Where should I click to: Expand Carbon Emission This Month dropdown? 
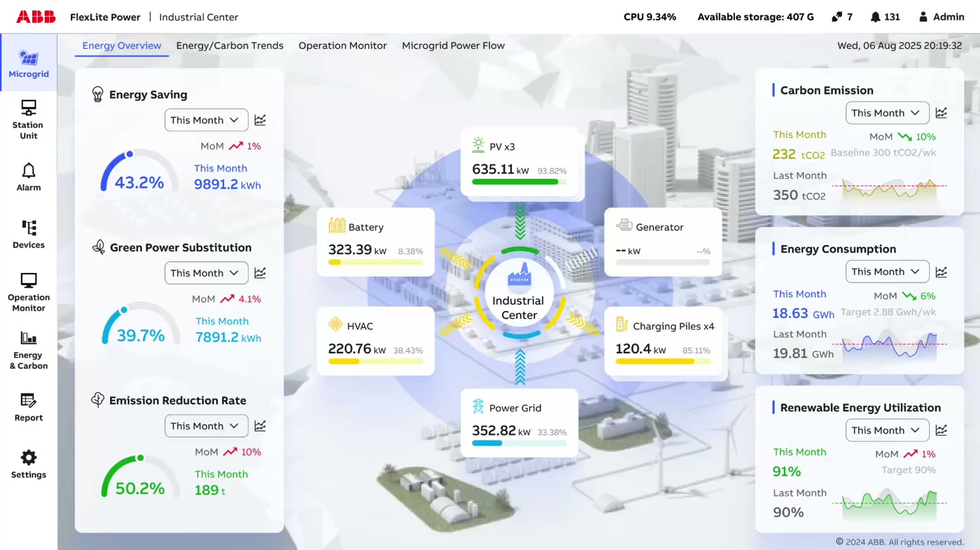click(x=887, y=113)
